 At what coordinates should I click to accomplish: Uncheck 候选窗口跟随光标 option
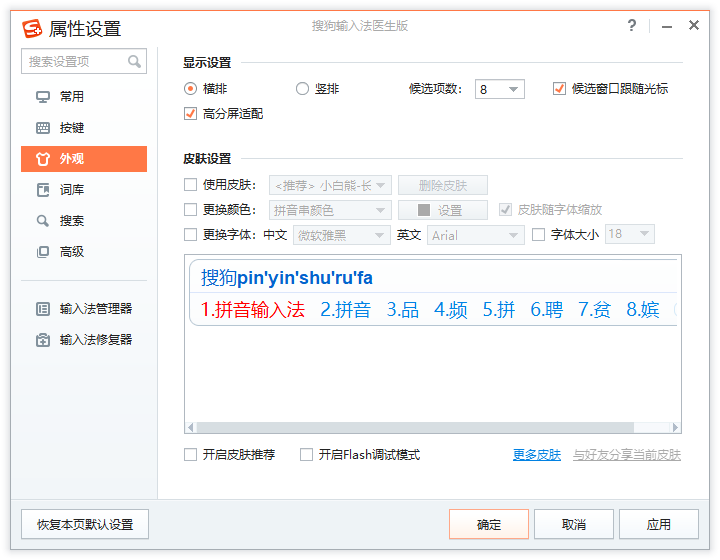click(559, 89)
